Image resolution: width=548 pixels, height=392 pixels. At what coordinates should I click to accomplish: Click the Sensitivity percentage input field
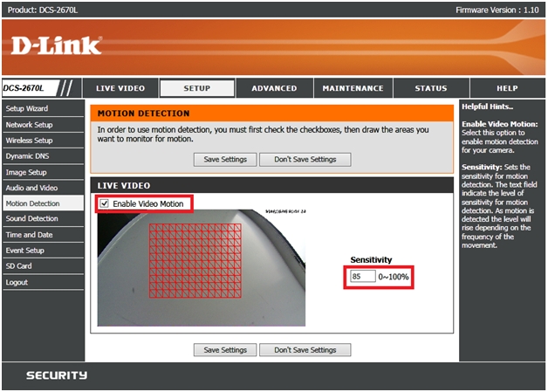360,277
